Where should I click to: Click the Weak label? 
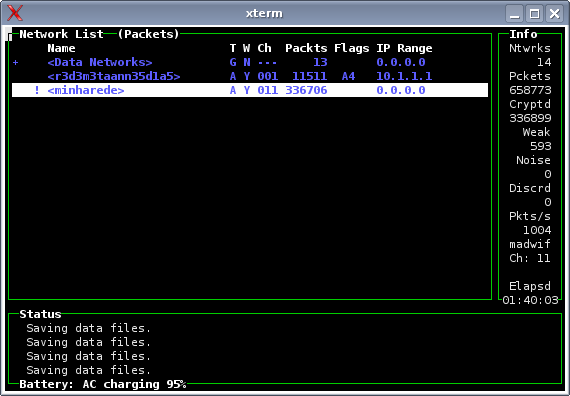pyautogui.click(x=537, y=132)
